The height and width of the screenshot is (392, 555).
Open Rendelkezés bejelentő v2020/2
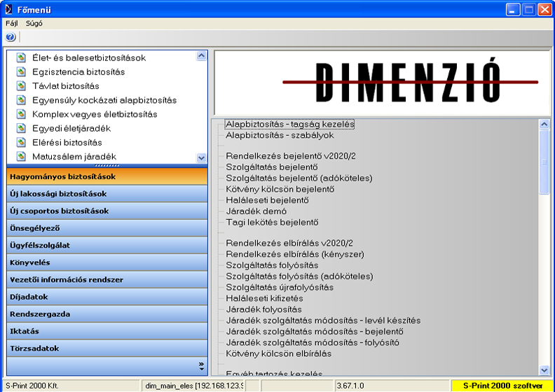coord(290,156)
